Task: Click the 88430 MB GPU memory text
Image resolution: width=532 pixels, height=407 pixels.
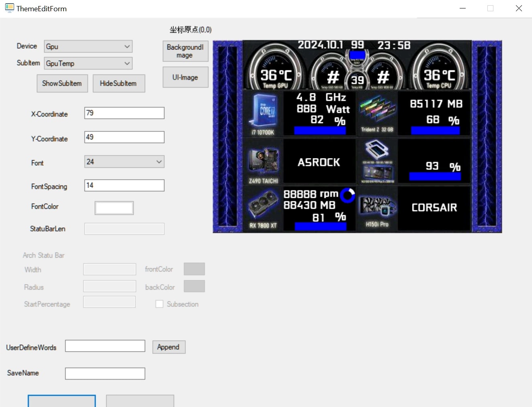Action: pyautogui.click(x=309, y=205)
